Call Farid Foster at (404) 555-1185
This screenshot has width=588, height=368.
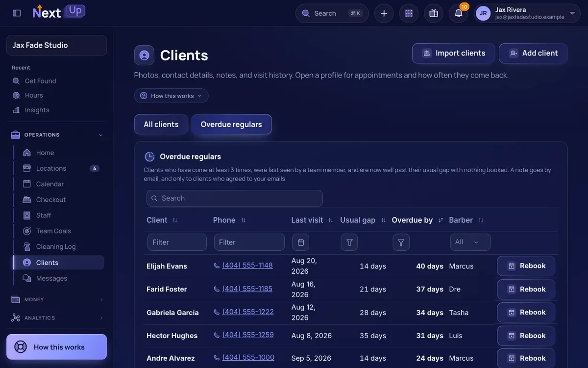pos(247,289)
